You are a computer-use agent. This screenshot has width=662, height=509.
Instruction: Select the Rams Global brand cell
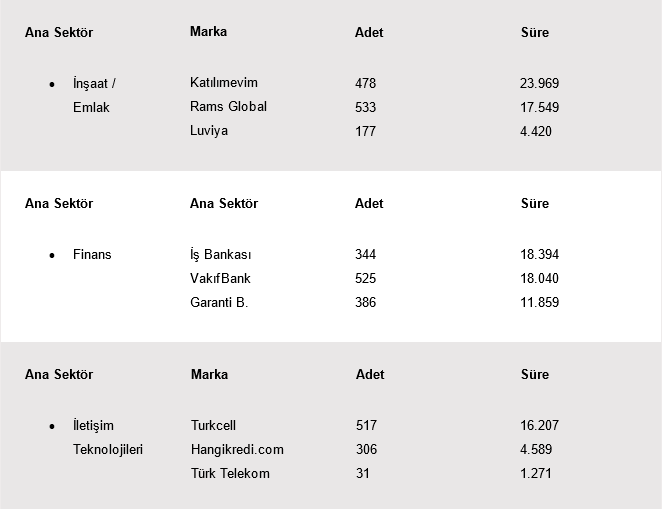228,107
